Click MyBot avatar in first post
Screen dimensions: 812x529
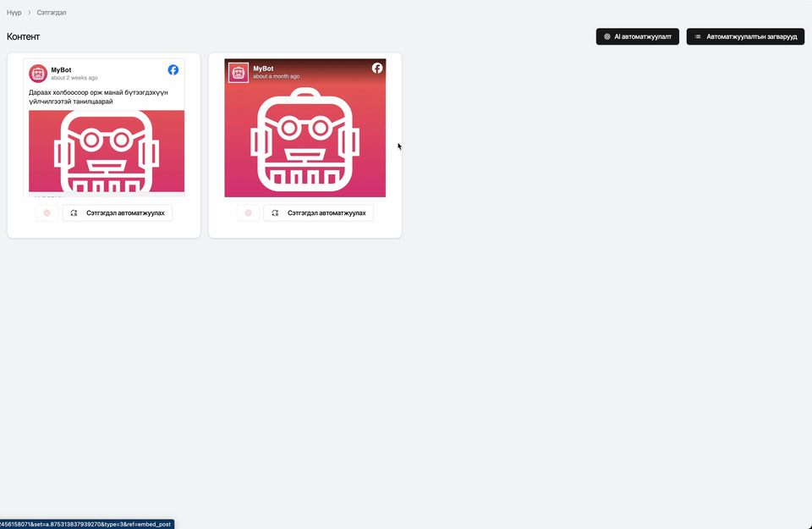pos(38,73)
